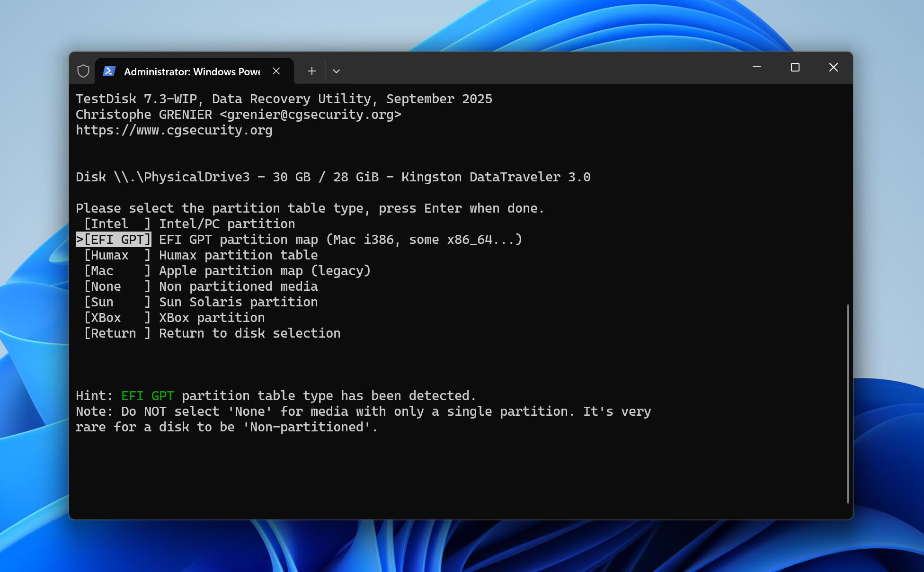Choose the [Sun] Solaris partition option
Screen dimensions: 924x572
117,302
